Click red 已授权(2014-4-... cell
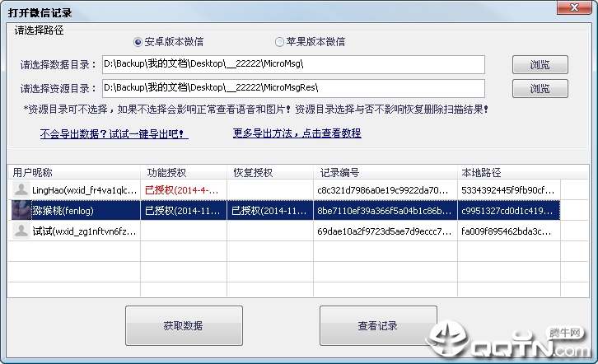The width and height of the screenshot is (598, 364). [182, 190]
